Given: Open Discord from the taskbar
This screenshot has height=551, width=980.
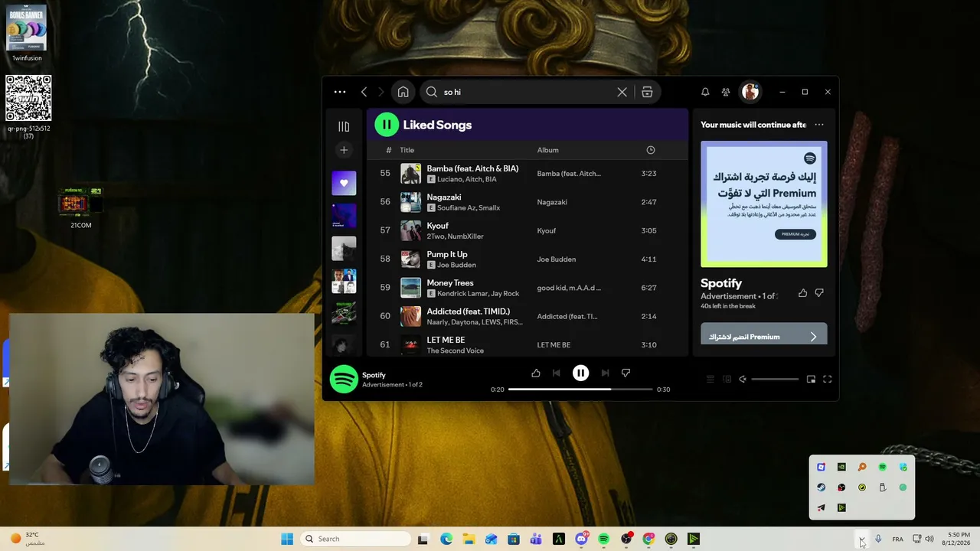Looking at the screenshot, I should point(581,539).
